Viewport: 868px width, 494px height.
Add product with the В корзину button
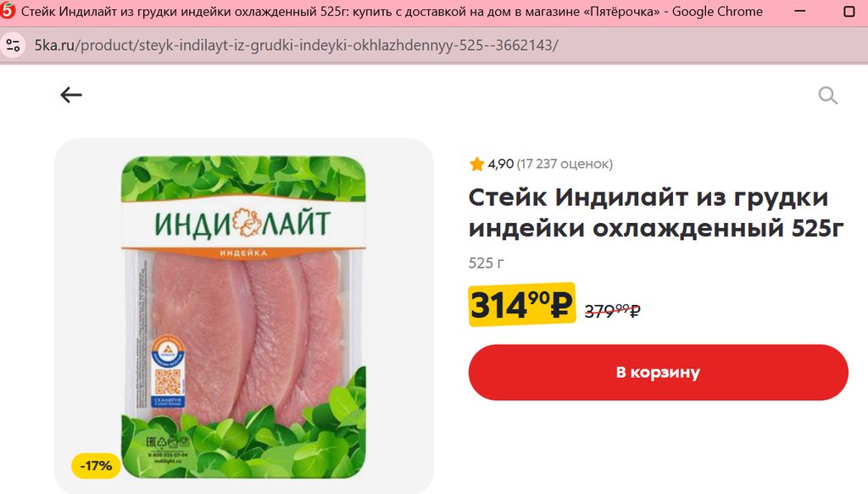(x=658, y=372)
